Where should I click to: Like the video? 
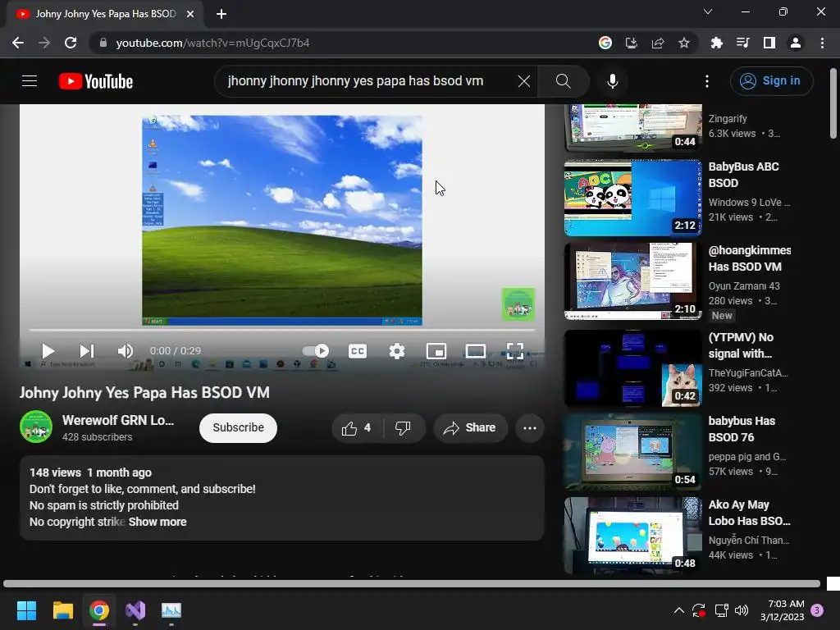[x=358, y=427]
